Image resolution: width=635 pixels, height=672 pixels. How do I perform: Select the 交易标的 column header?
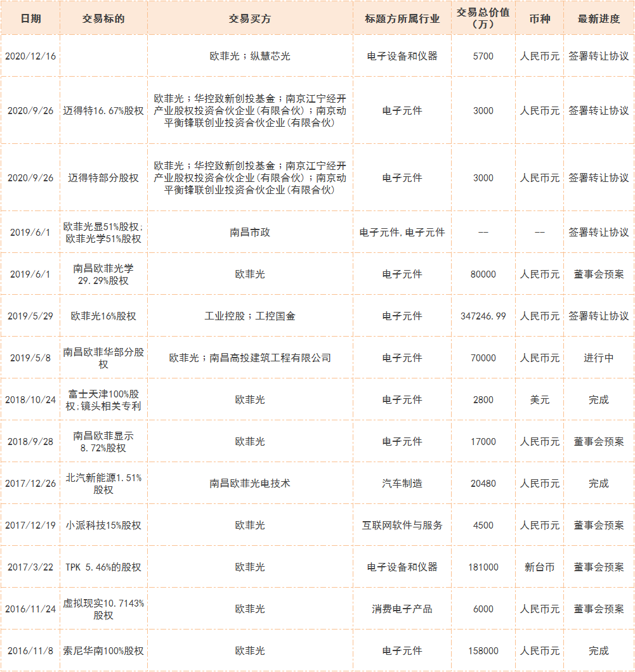pyautogui.click(x=103, y=18)
